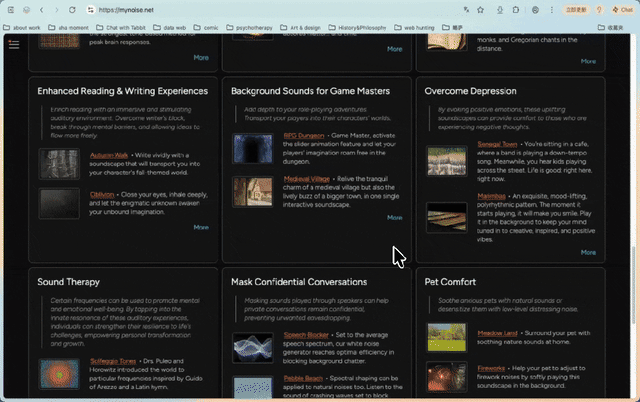Image resolution: width=640 pixels, height=402 pixels.
Task: Open the Speech Blocker link
Action: [306, 335]
